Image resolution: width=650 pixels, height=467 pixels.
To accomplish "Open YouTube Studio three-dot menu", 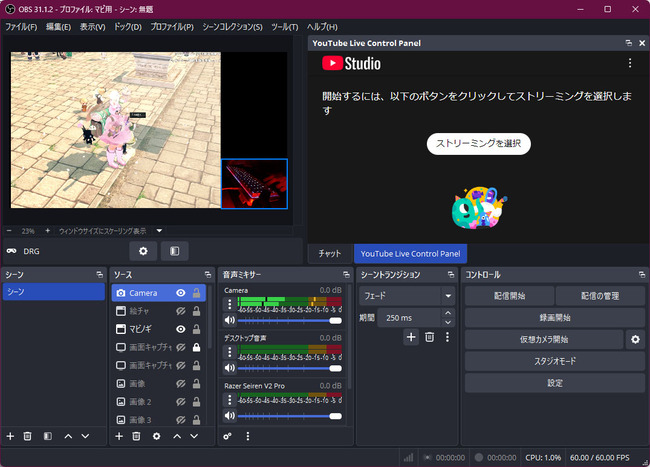I will [x=630, y=63].
